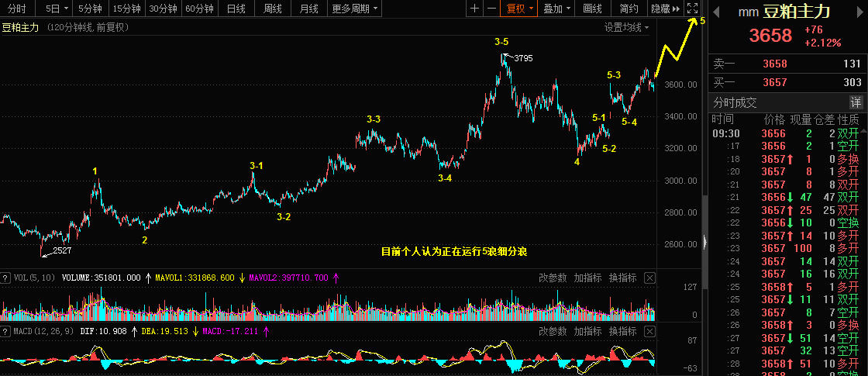Viewport: 868px width, 376px height.
Task: Click the 3795 high price label
Action: pyautogui.click(x=523, y=58)
